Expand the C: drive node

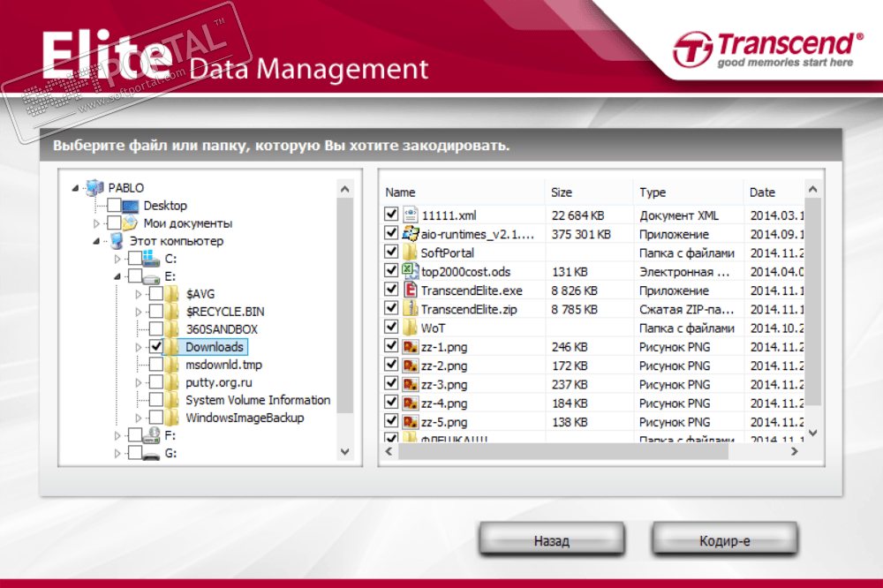tap(117, 259)
